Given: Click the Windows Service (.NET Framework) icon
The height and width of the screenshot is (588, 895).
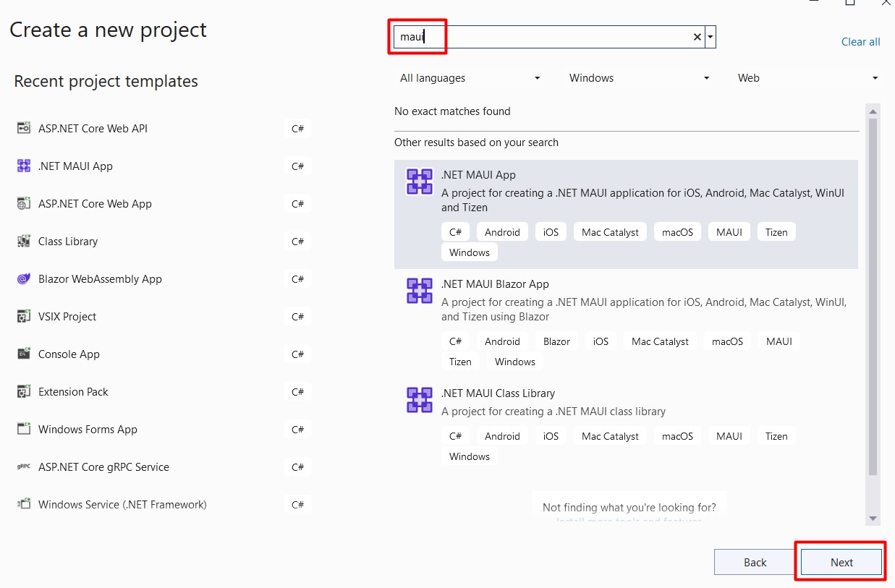Looking at the screenshot, I should (23, 504).
